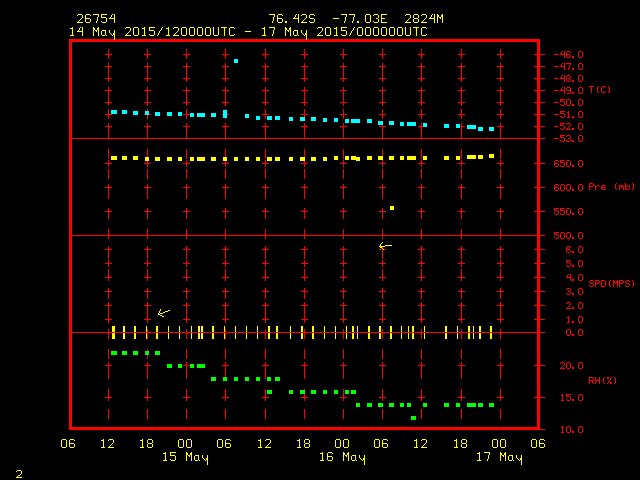Click the 15 May date label

click(185, 458)
